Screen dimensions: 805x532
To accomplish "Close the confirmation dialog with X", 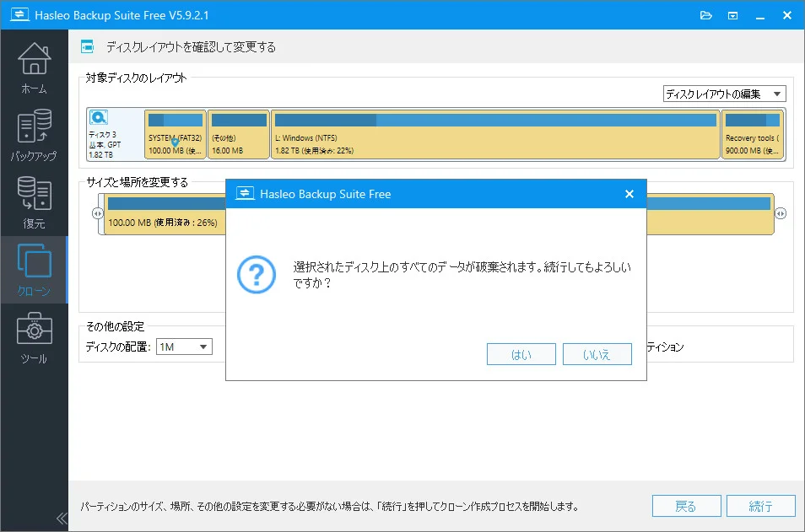I will click(x=629, y=194).
